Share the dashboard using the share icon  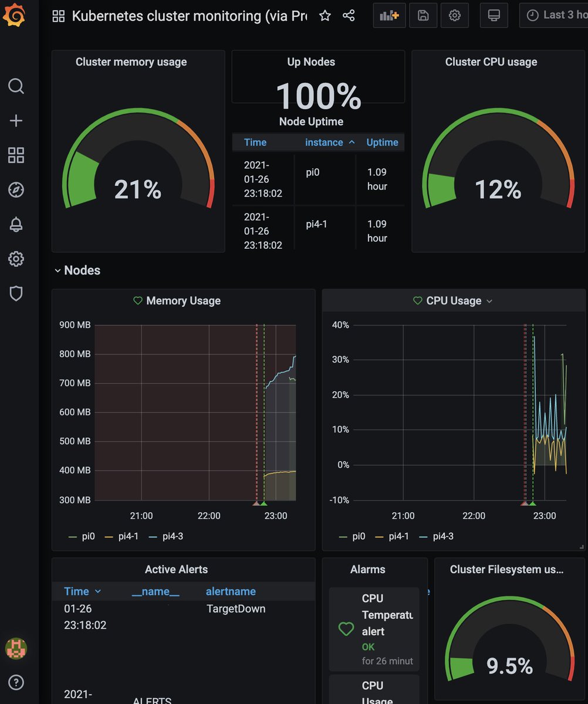click(x=349, y=16)
